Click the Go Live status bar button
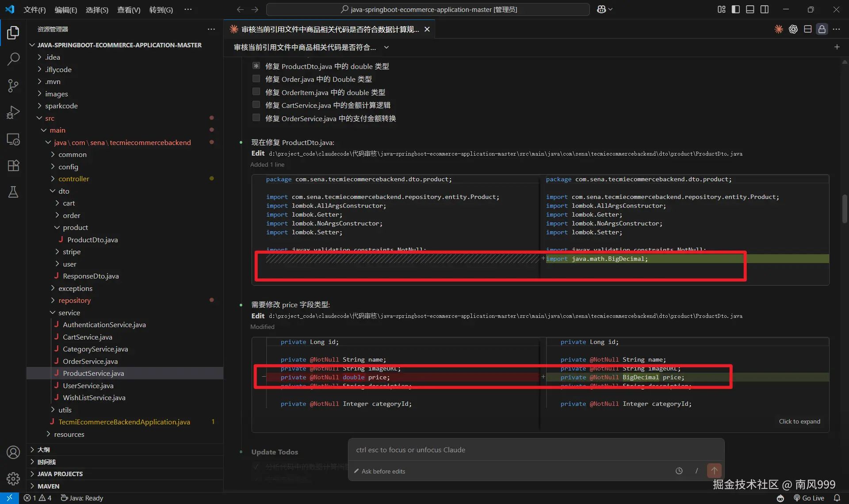 [809, 498]
